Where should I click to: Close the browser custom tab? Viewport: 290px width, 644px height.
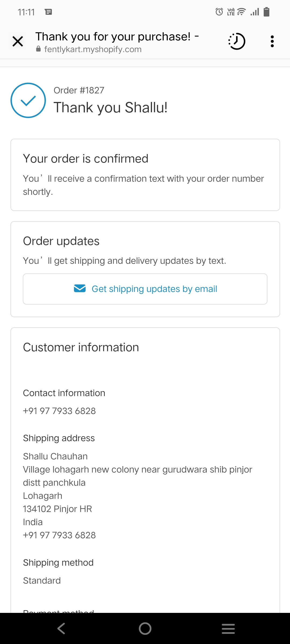(18, 42)
